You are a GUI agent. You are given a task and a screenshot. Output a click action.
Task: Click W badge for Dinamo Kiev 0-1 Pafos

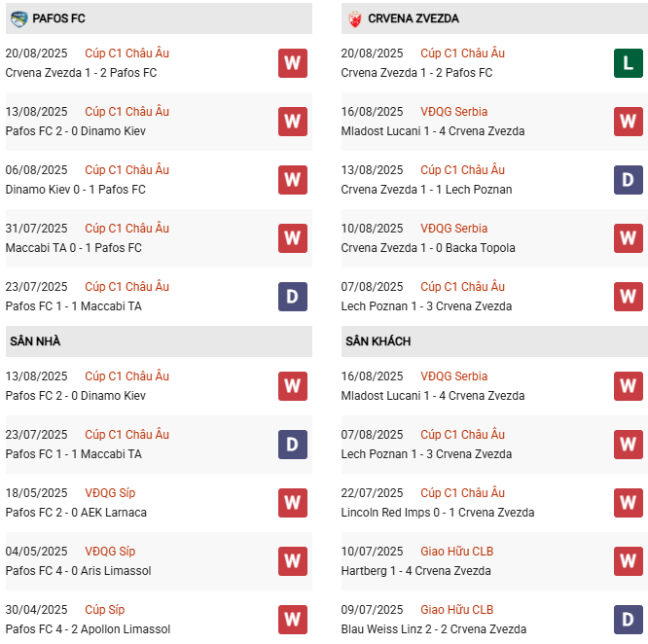[292, 180]
